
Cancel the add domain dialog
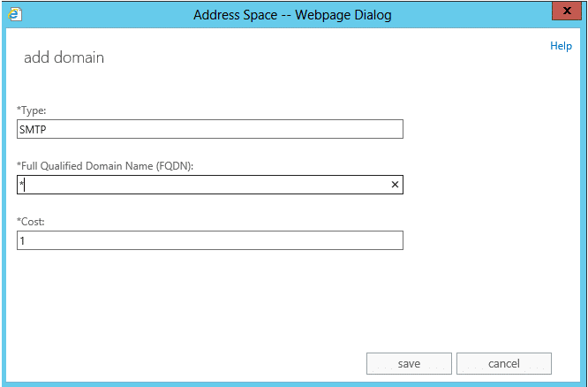click(504, 363)
